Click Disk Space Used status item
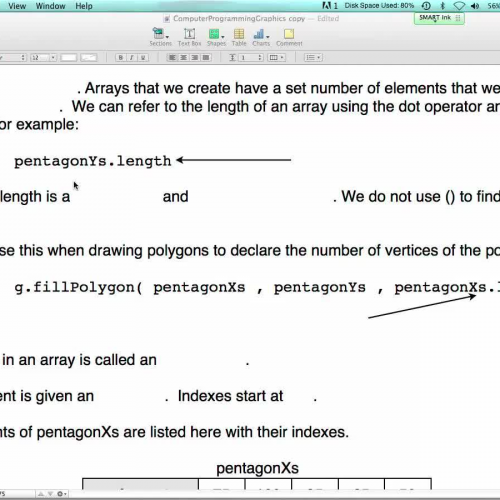500x500 pixels. point(379,6)
